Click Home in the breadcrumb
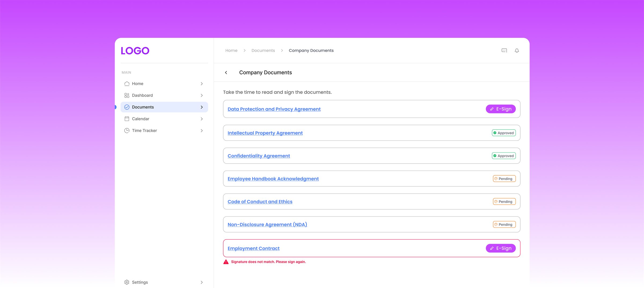This screenshot has width=644, height=288. pyautogui.click(x=231, y=50)
